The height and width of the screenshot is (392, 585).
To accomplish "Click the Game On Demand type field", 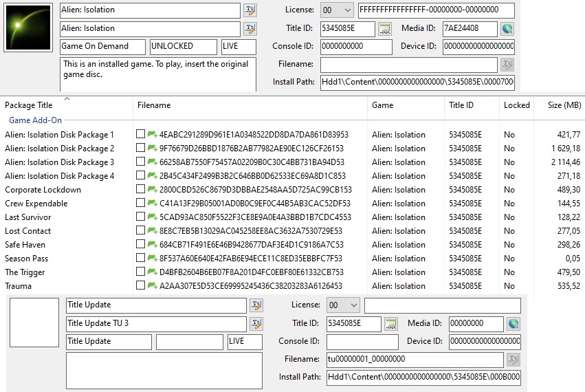I will pos(102,46).
